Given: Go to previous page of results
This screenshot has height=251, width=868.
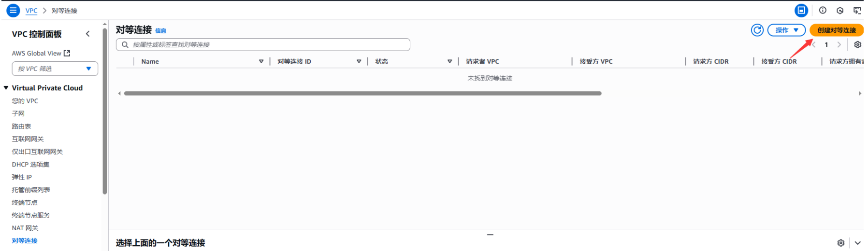Looking at the screenshot, I should (814, 44).
